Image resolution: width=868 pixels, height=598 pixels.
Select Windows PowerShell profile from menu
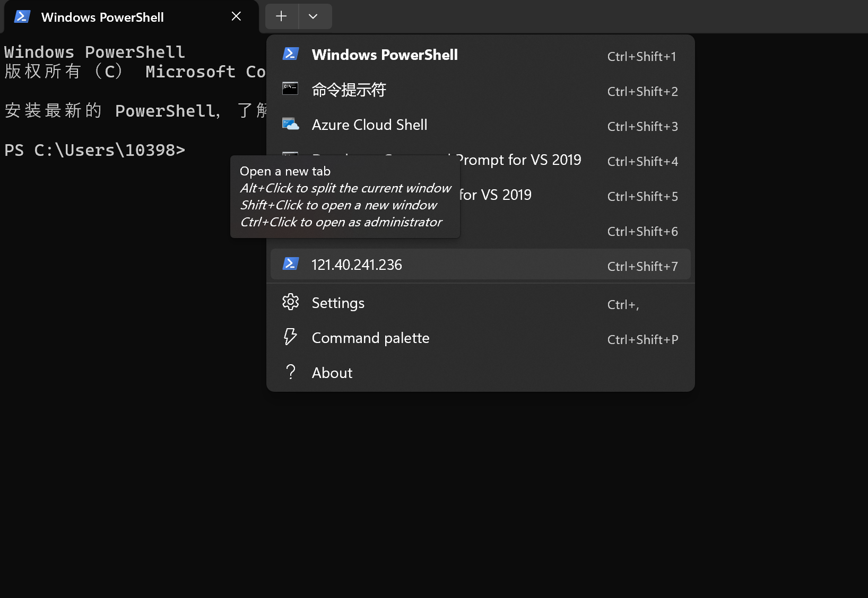[480, 55]
